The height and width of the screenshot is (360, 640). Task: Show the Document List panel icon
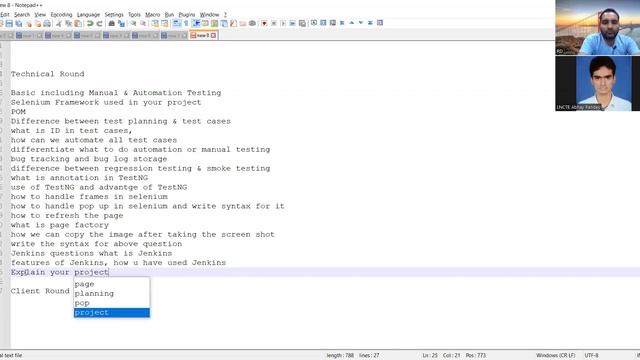click(224, 23)
